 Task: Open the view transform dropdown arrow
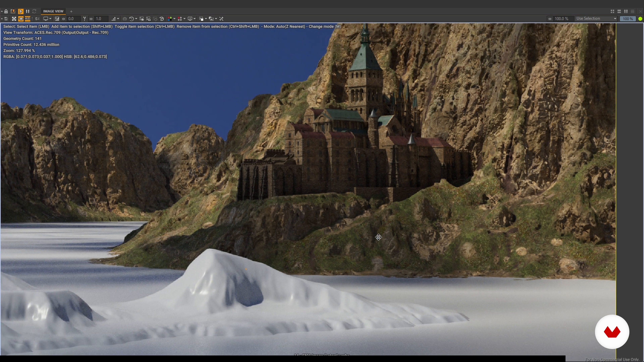[x=195, y=19]
